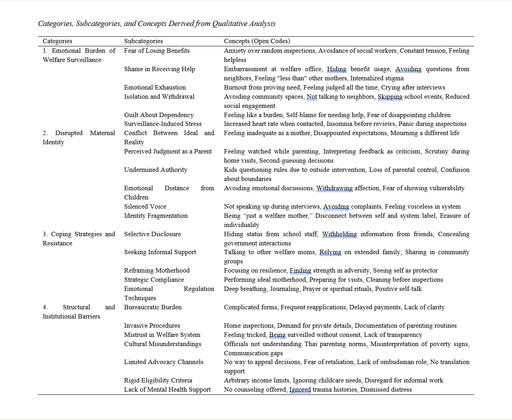Click the Fear of Losing Benefits subcategory
Image resolution: width=512 pixels, height=420 pixels.
[157, 51]
